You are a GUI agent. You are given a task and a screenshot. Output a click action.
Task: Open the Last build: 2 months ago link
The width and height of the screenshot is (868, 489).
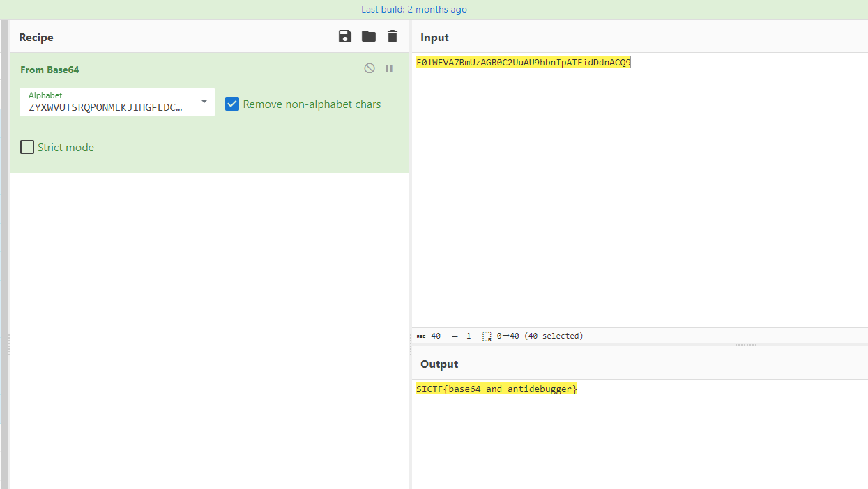coord(414,9)
